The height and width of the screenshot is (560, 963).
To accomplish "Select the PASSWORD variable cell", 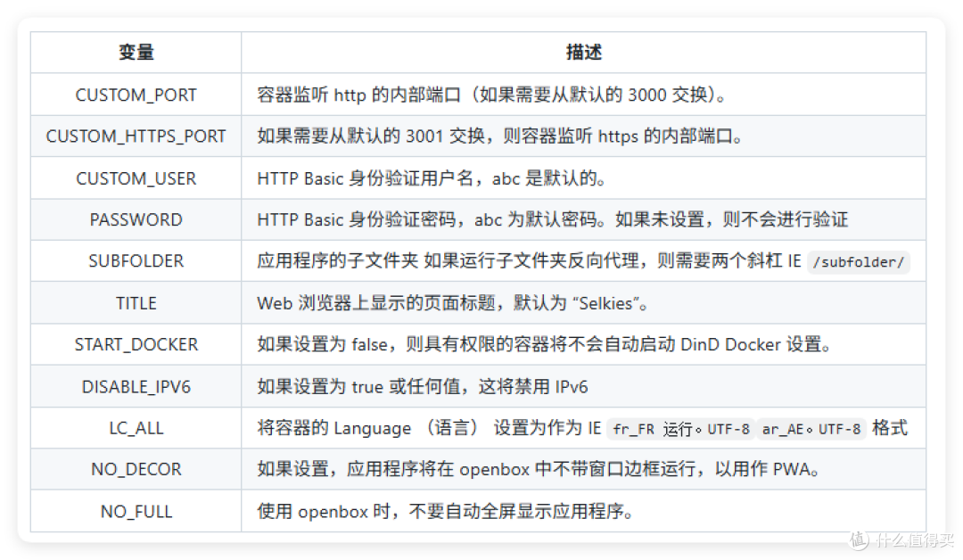I will pos(136,219).
